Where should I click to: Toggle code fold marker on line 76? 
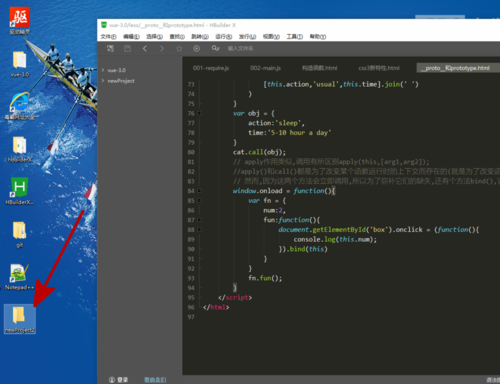[x=199, y=113]
